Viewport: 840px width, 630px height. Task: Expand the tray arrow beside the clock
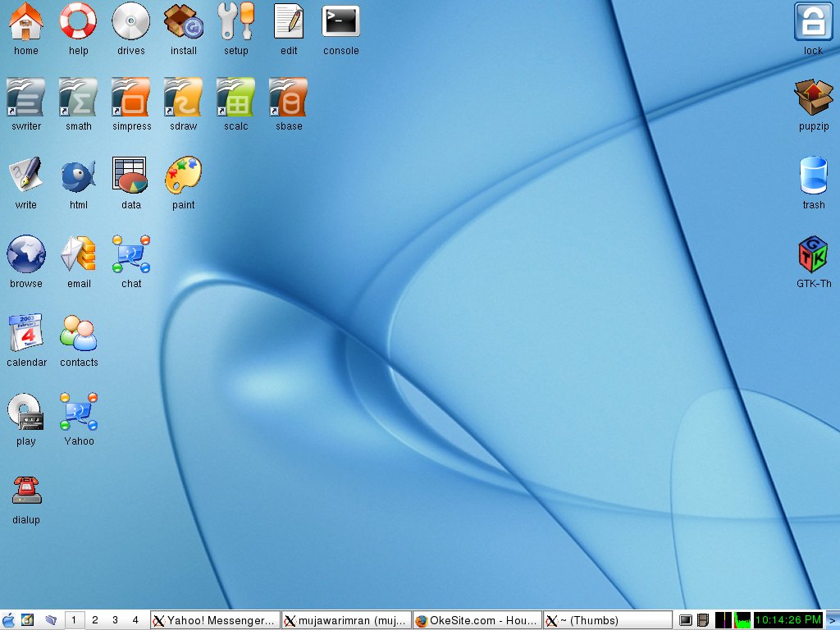click(832, 620)
